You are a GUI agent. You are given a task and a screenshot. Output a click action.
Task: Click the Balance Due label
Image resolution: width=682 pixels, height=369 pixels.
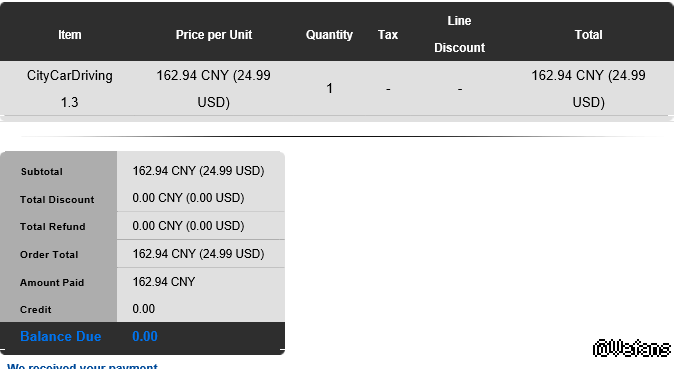(60, 336)
